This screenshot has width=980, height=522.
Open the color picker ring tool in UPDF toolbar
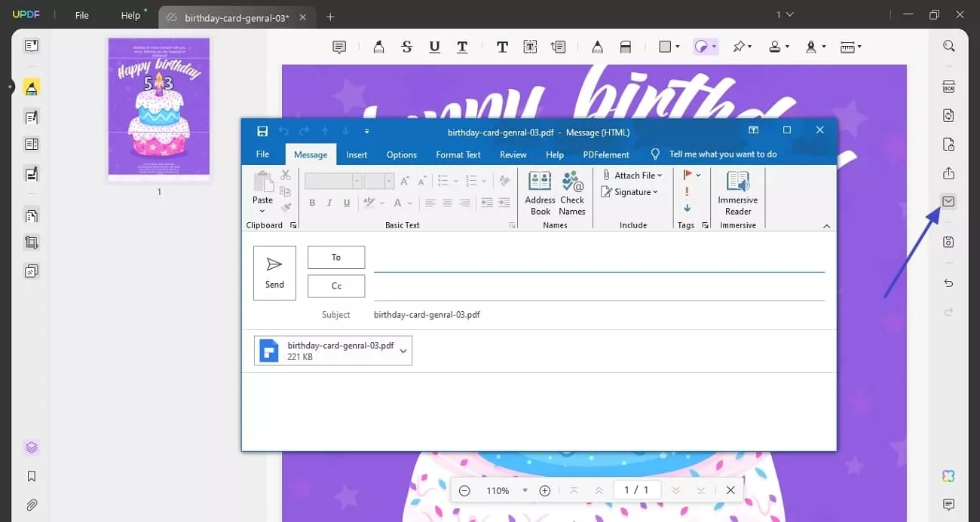[706, 47]
